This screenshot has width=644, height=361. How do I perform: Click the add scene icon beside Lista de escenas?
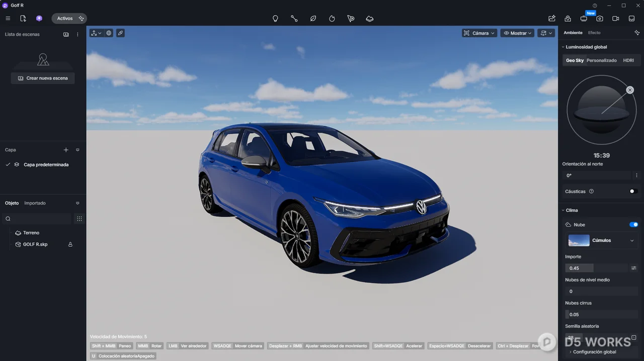tap(66, 34)
